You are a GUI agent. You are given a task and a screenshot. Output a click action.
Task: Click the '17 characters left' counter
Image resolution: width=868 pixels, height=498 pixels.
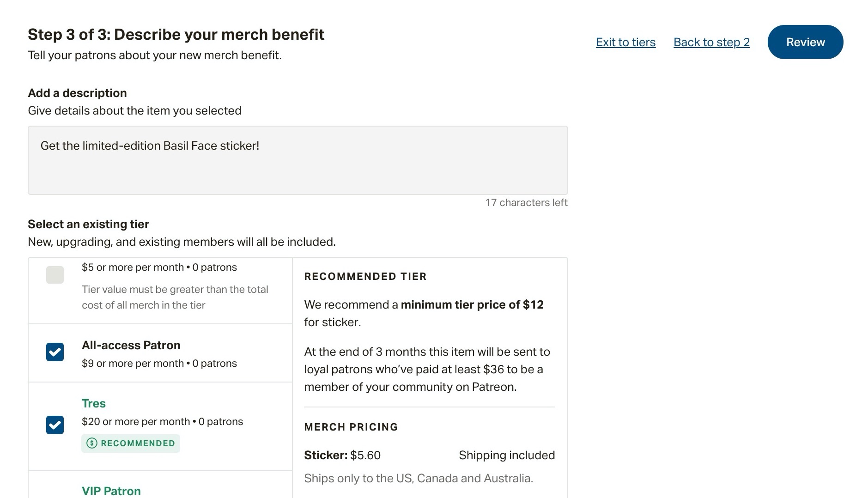click(x=526, y=202)
